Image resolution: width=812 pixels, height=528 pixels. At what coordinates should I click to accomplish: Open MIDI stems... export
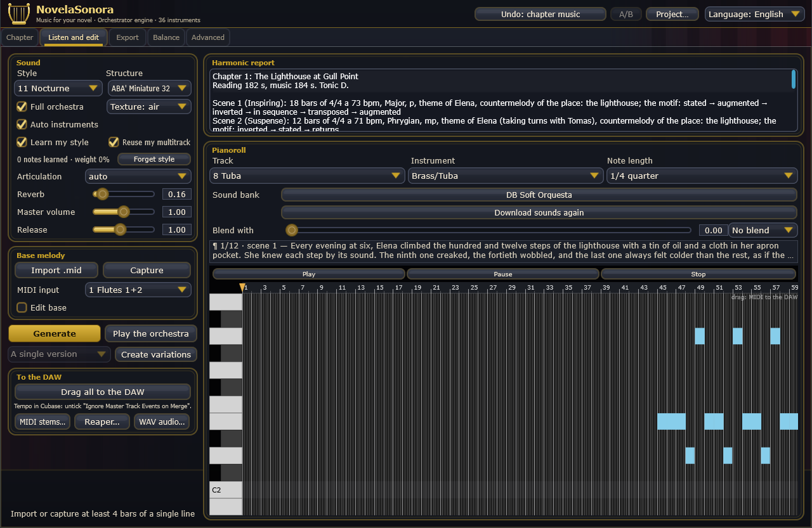[43, 422]
